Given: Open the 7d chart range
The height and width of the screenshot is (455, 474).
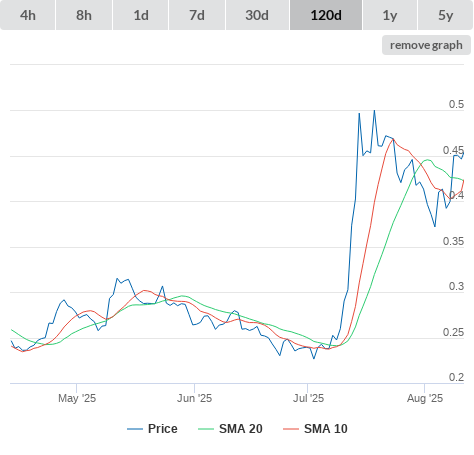Looking at the screenshot, I should pyautogui.click(x=197, y=15).
